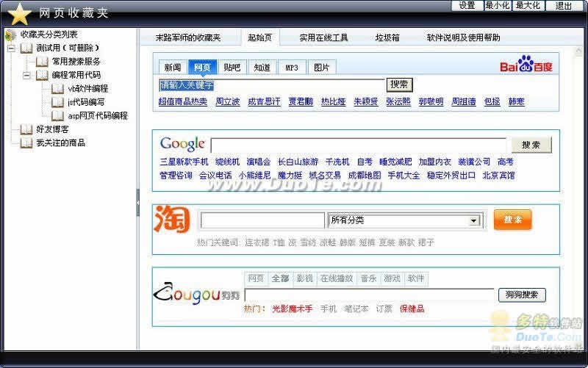Focus the Google search input field

click(359, 145)
